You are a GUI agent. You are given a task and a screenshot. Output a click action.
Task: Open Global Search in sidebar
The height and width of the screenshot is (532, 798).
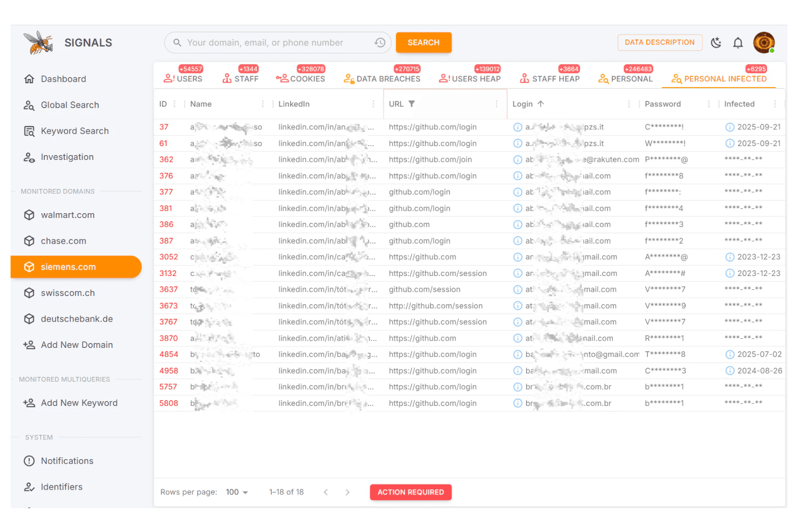pyautogui.click(x=69, y=105)
